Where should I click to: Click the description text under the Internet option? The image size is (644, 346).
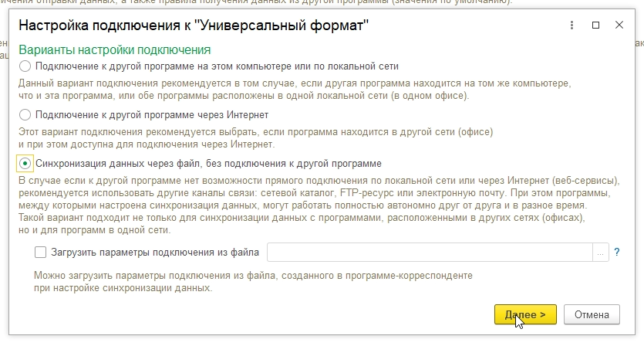point(255,137)
